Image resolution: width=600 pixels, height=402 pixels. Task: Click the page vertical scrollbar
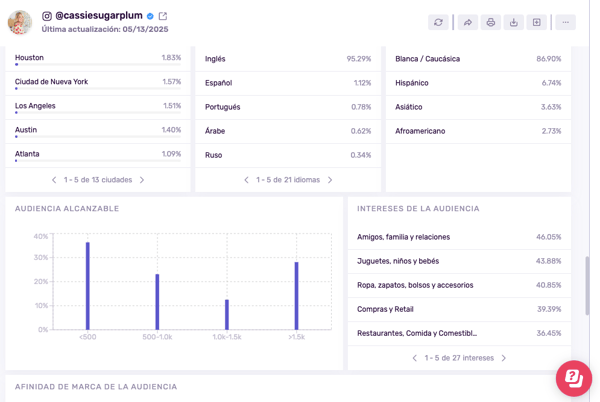(x=587, y=285)
